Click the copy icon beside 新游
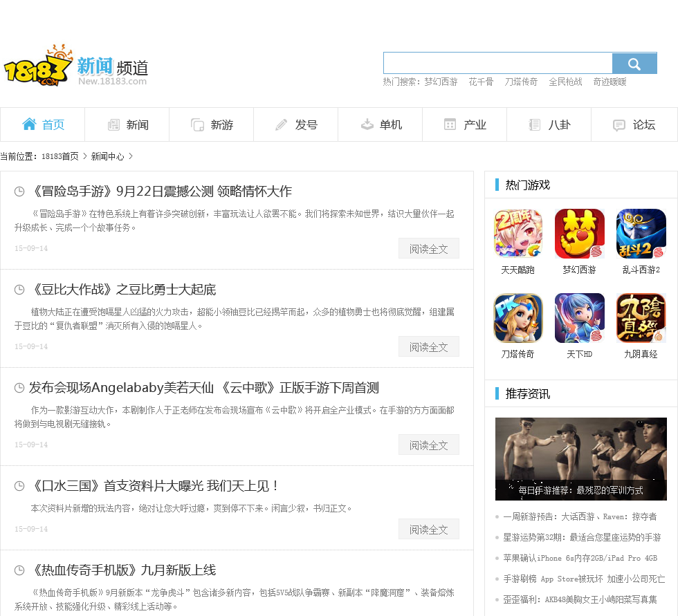The image size is (678, 616). [198, 125]
